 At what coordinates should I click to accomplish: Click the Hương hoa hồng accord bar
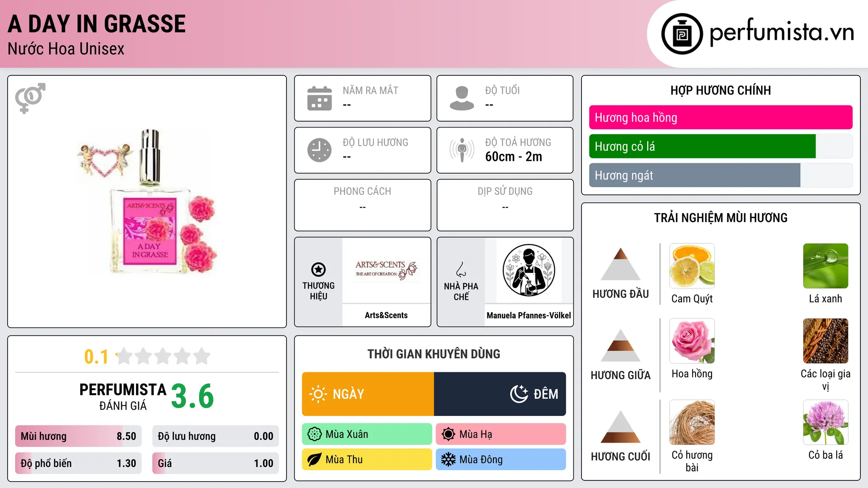tap(721, 117)
